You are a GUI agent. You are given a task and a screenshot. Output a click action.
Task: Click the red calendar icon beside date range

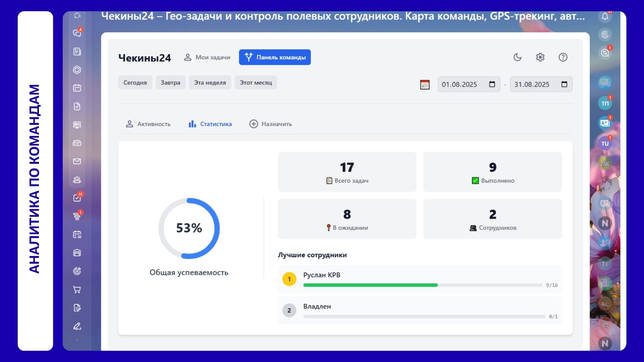(425, 84)
